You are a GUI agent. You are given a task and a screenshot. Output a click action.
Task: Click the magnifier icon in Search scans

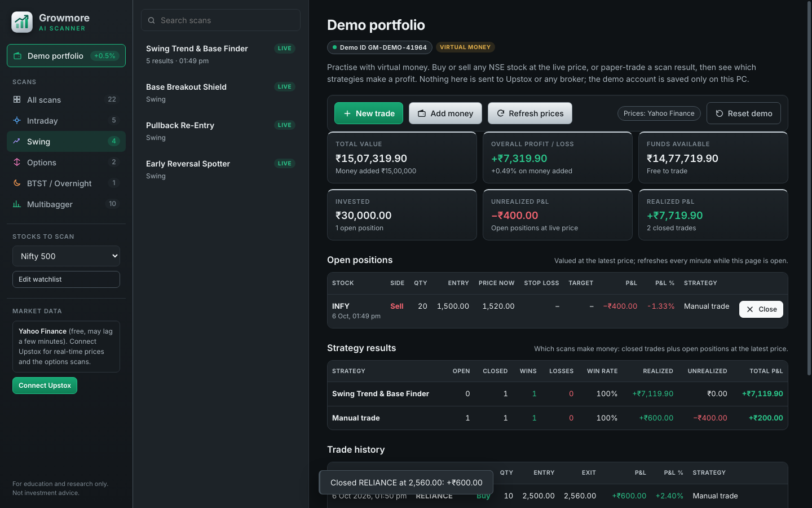(151, 20)
